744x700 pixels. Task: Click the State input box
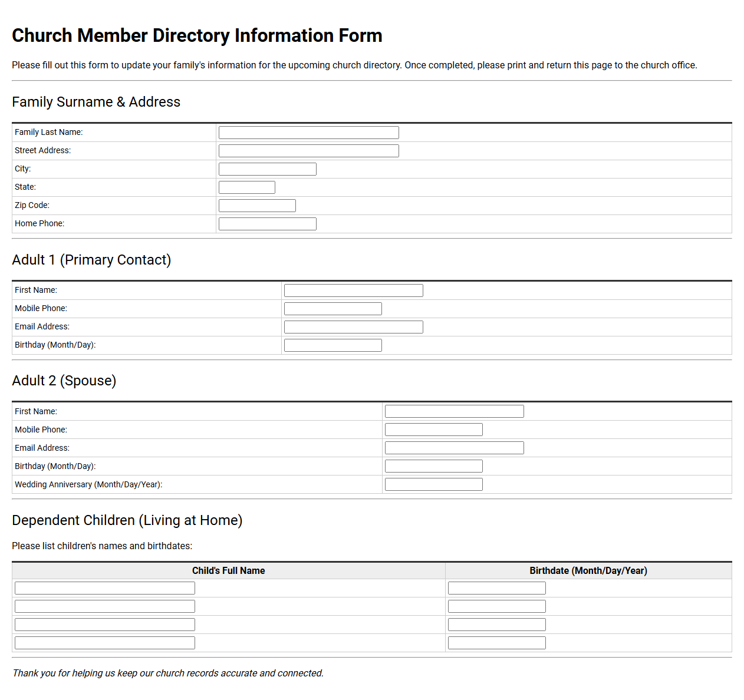246,187
